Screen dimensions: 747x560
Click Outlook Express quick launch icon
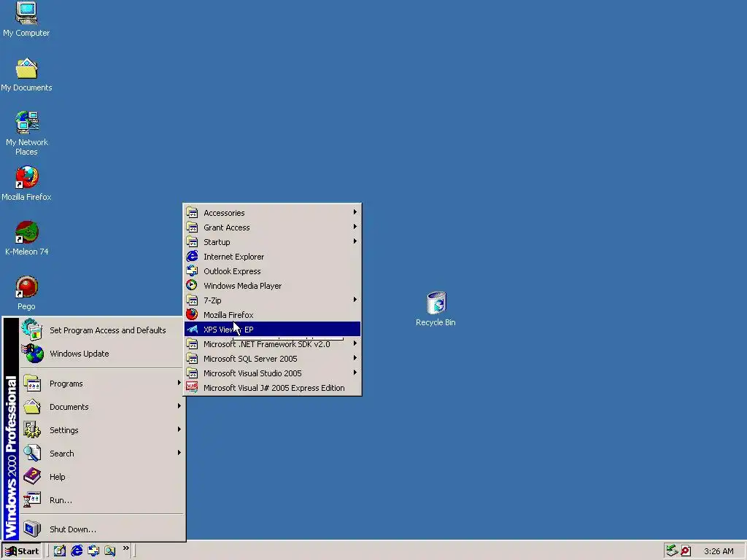click(x=93, y=551)
